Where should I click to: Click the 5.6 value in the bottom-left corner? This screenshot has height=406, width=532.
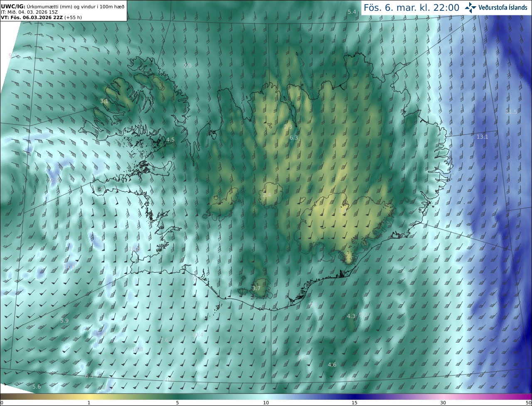coord(37,386)
